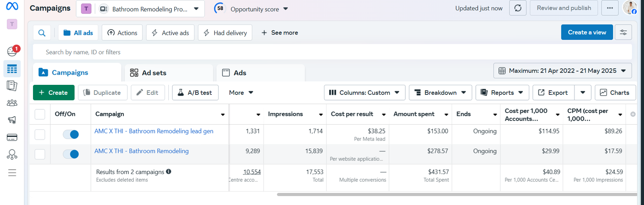
Task: Open column settings slider icon
Action: (623, 33)
